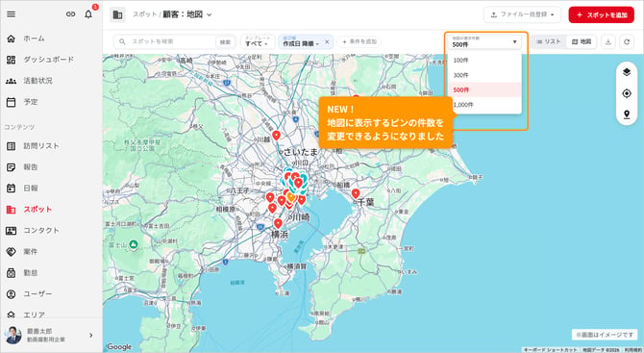The image size is (644, 353).
Task: Click the ユーザー person icon
Action: (12, 294)
